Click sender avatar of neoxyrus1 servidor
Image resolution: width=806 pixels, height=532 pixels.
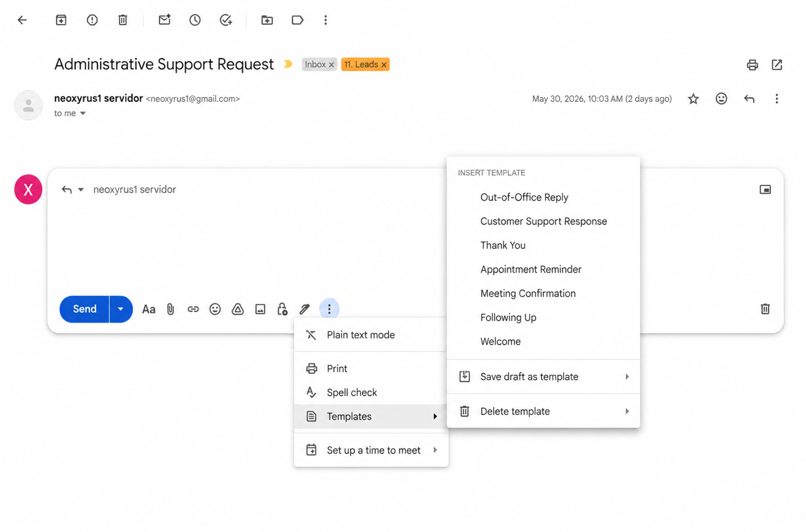coord(28,105)
